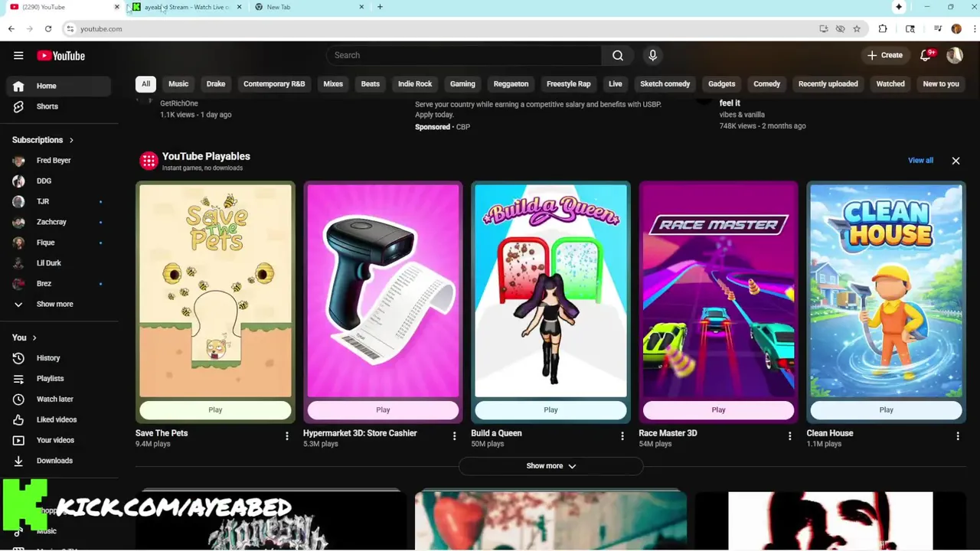Image resolution: width=980 pixels, height=551 pixels.
Task: Open browser extensions puzzle icon
Action: point(883,29)
